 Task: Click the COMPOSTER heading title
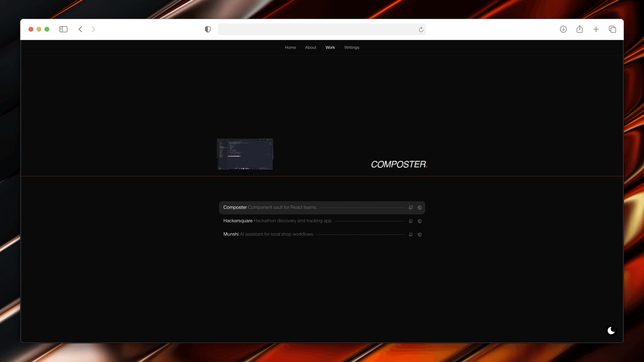coord(399,165)
